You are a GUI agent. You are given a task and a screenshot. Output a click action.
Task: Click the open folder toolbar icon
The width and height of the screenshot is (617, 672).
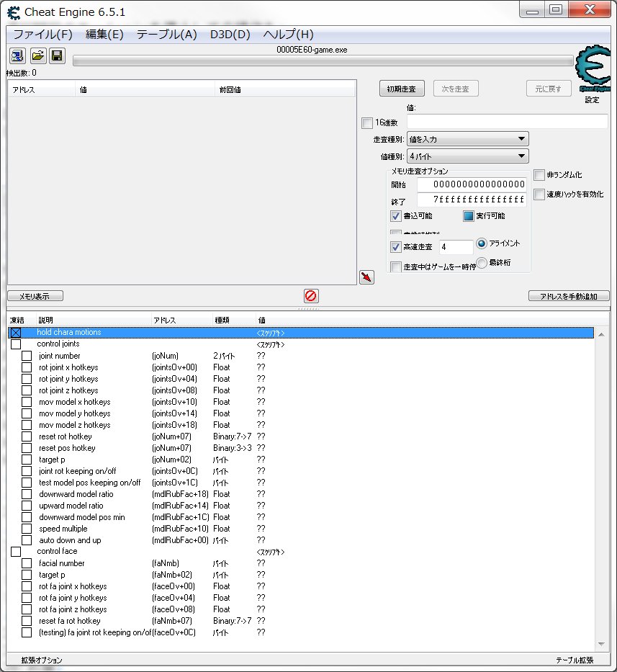coord(37,55)
